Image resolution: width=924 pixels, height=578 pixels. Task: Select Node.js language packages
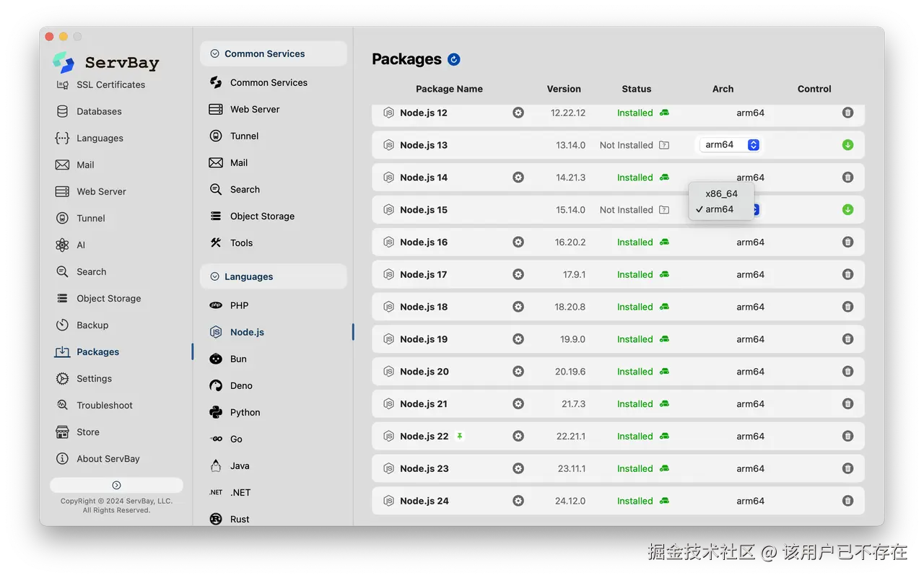(x=237, y=332)
